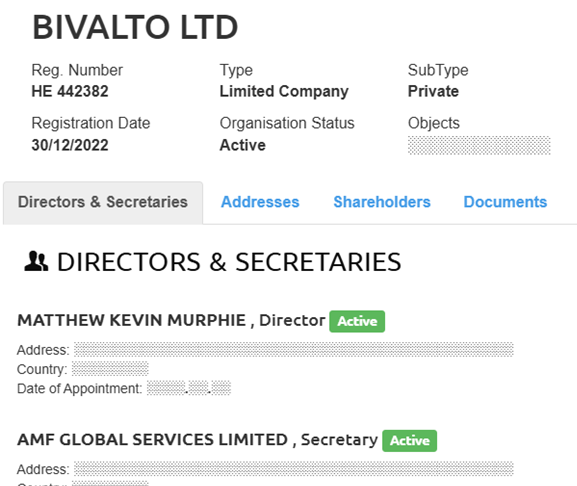
Task: Click the secretary's blurred Address value
Action: (x=294, y=469)
